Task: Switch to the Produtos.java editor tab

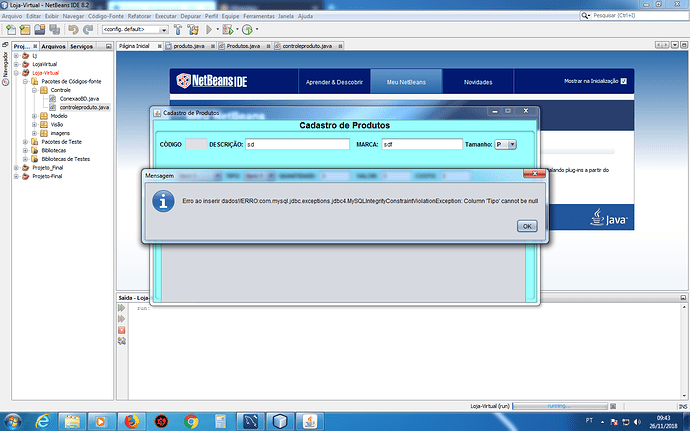Action: pos(243,46)
